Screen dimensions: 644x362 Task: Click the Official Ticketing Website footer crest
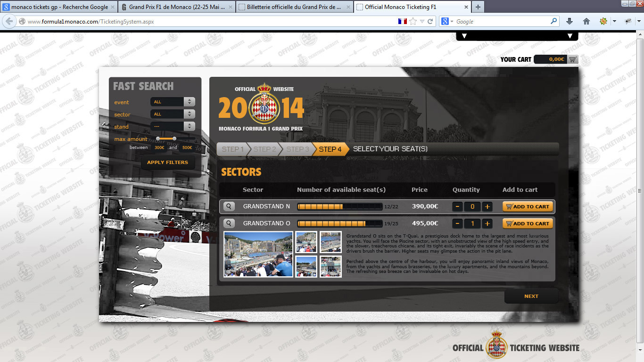[496, 345]
